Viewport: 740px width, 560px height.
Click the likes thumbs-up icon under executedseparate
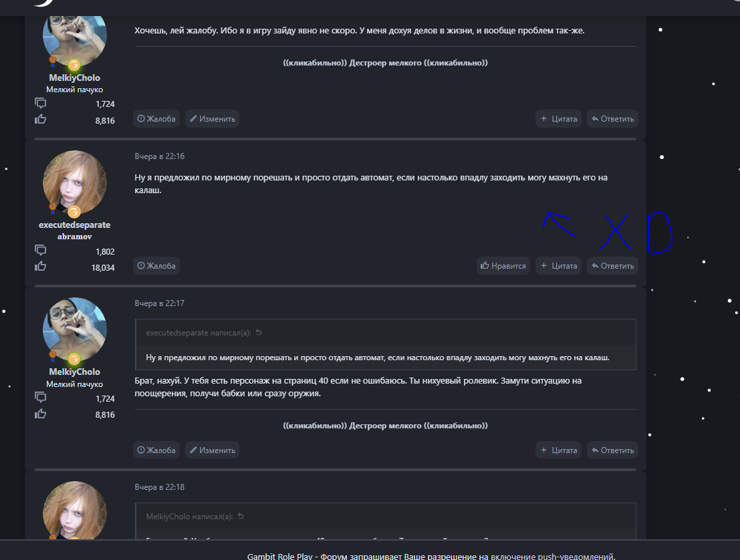(41, 266)
